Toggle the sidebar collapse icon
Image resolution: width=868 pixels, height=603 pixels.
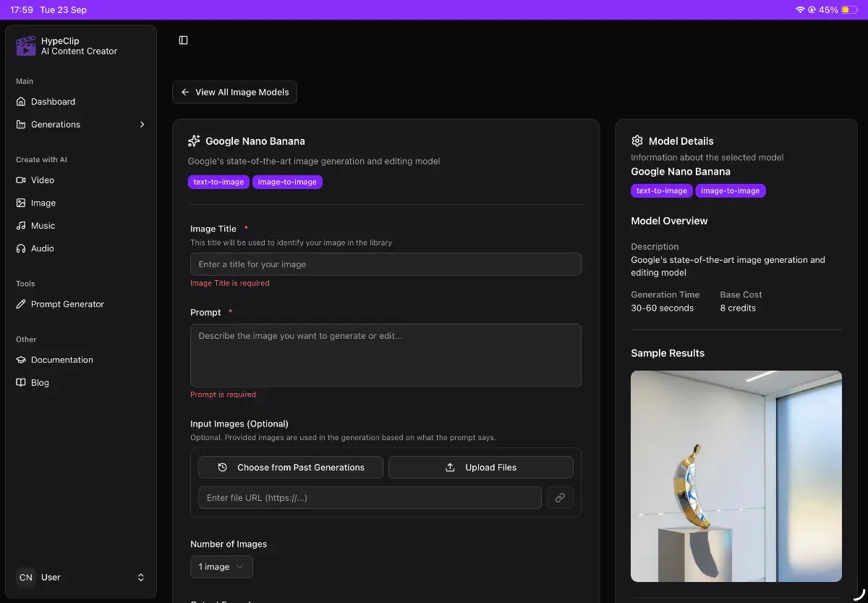tap(183, 41)
